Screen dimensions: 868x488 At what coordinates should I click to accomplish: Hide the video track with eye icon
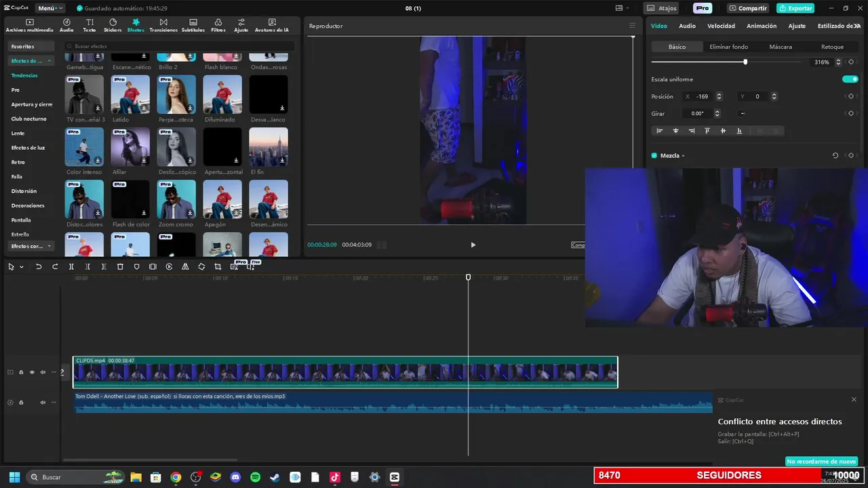(x=32, y=372)
